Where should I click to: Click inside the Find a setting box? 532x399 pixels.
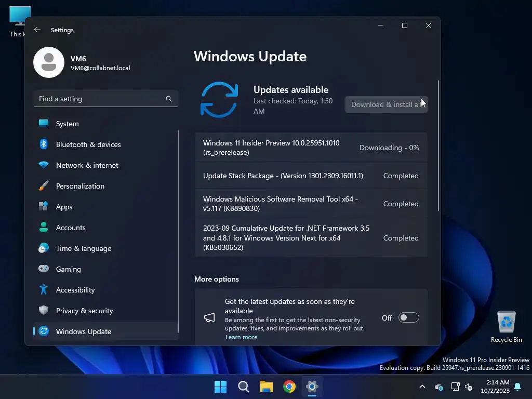click(x=105, y=99)
